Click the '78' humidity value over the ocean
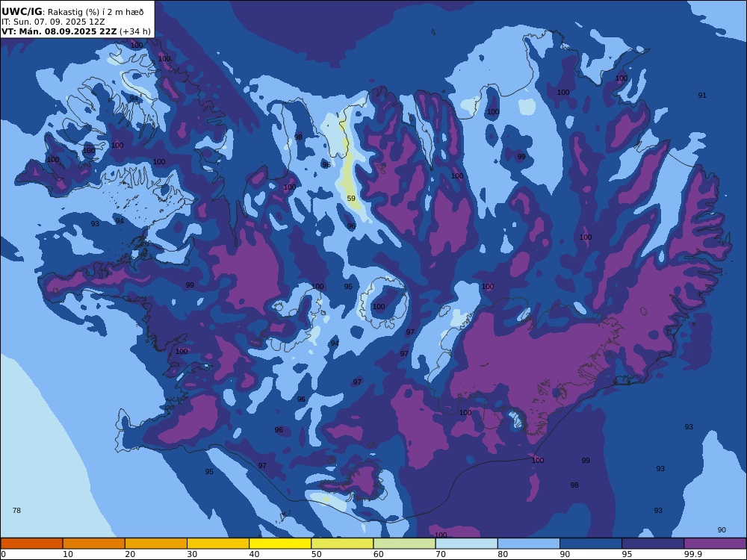This screenshot has height=560, width=747. pos(16,511)
